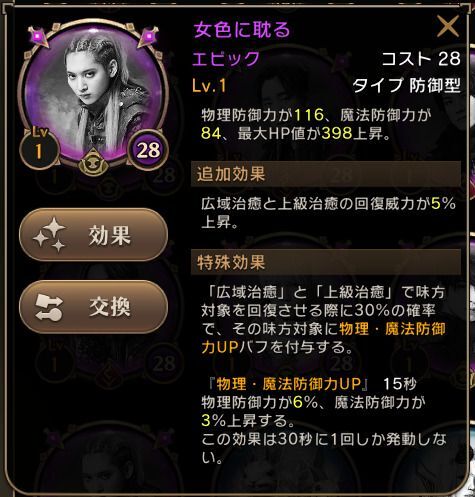Tap the Lv 1 badge on portrait
This screenshot has width=475, height=497.
(39, 147)
